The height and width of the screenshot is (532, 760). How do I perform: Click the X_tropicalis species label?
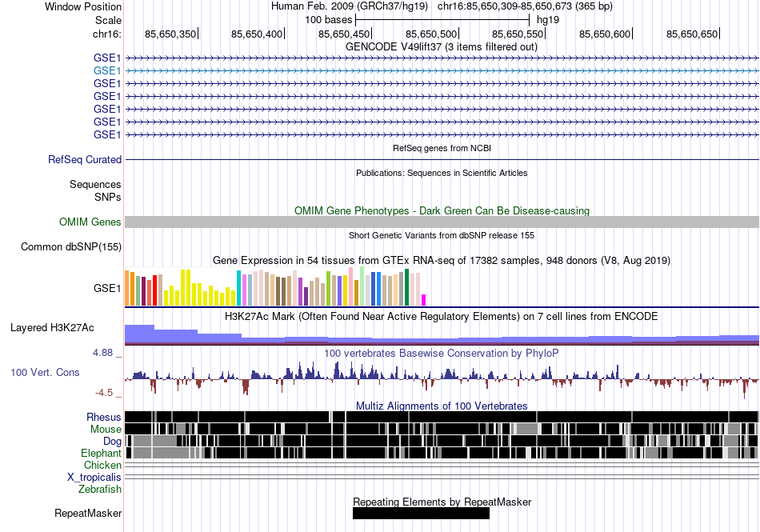94,478
